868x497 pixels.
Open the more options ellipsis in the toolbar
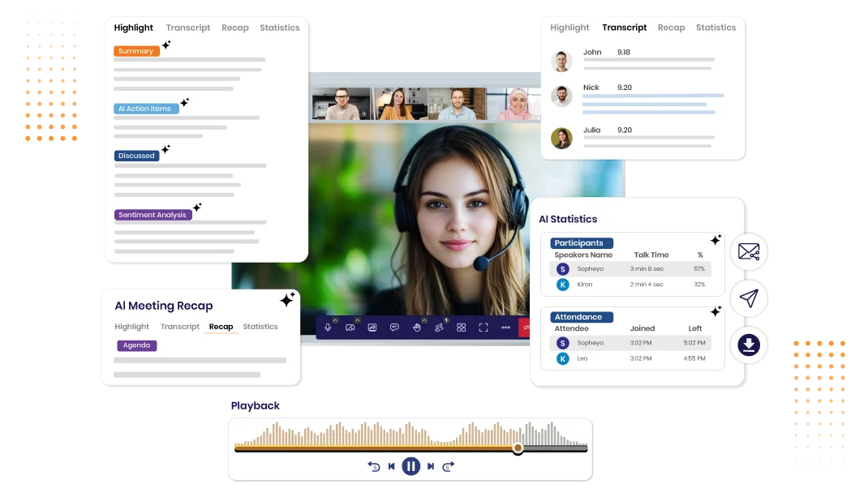(506, 328)
